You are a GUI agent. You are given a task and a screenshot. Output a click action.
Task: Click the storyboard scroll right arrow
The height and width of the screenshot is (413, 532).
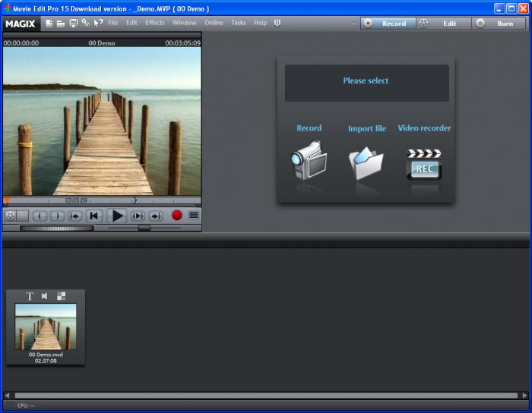click(525, 396)
